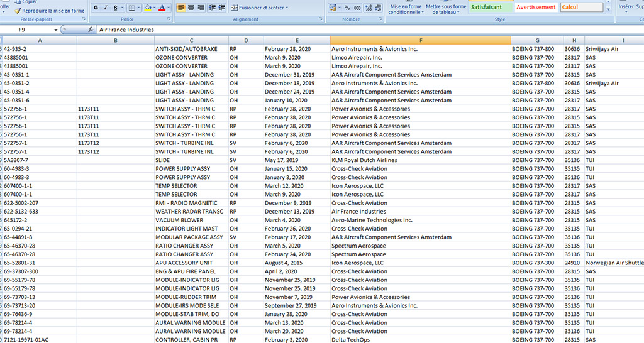Select column A header

(x=40, y=40)
